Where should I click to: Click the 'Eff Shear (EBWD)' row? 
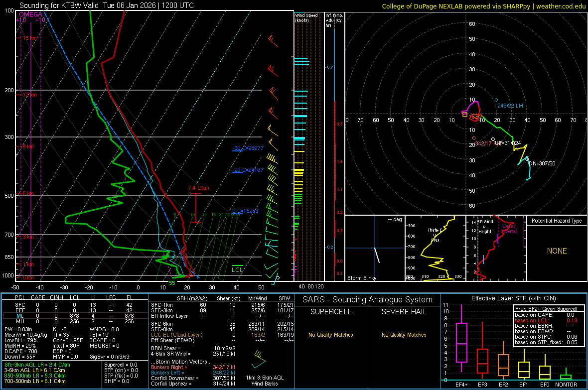point(222,340)
